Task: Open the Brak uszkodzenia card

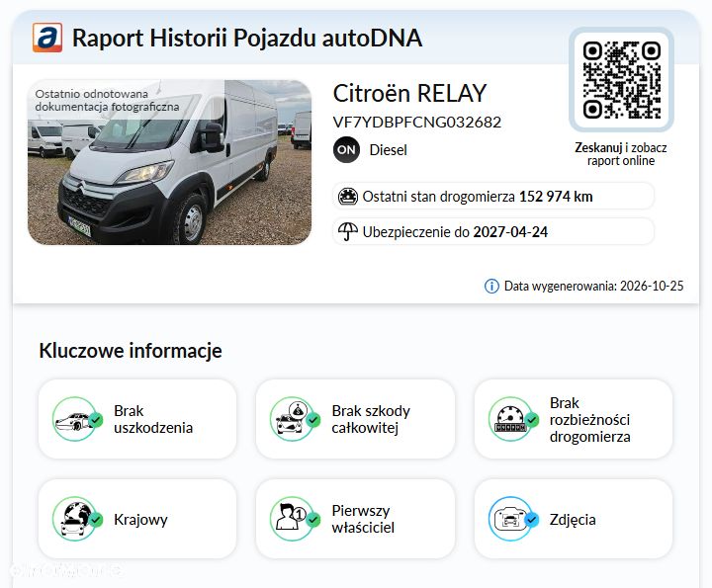Action: coord(137,419)
